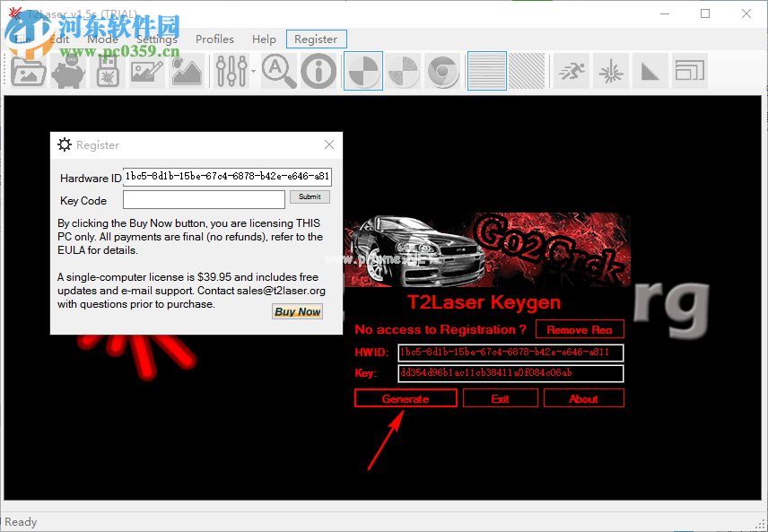
Task: Click the Key Code input field
Action: point(204,200)
